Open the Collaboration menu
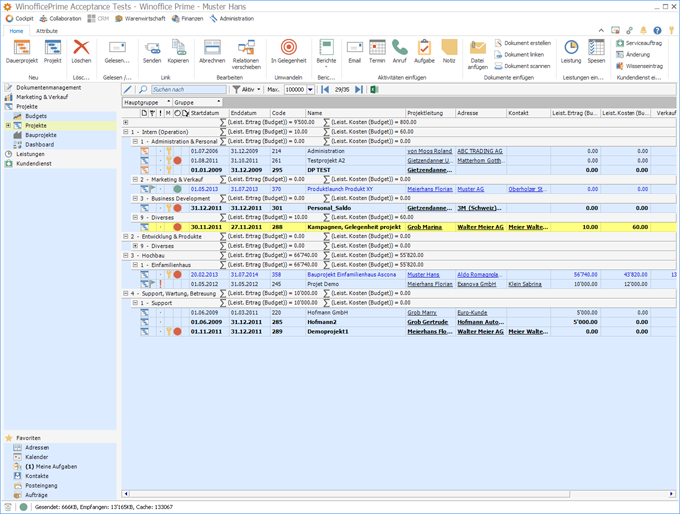This screenshot has width=680, height=514. coord(60,19)
